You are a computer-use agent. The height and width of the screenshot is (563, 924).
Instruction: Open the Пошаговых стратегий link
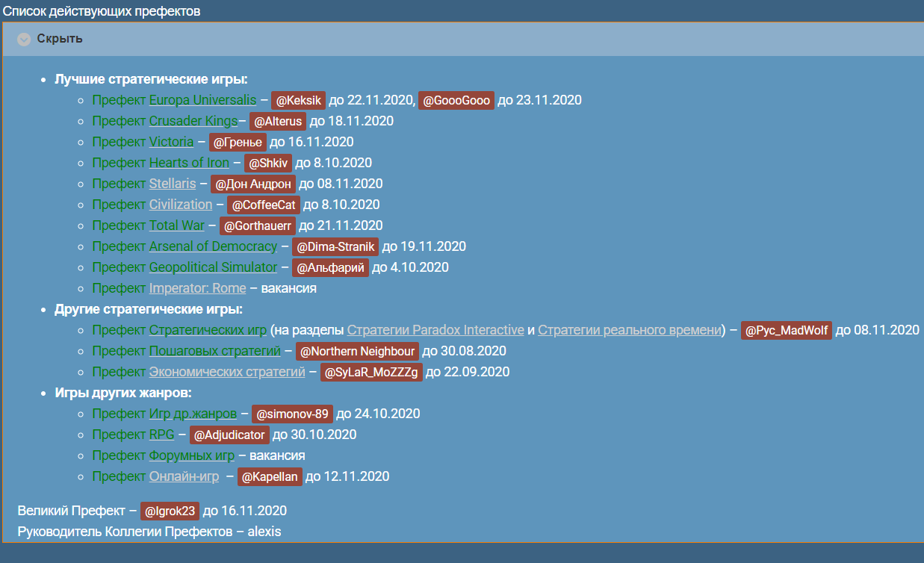pos(215,351)
